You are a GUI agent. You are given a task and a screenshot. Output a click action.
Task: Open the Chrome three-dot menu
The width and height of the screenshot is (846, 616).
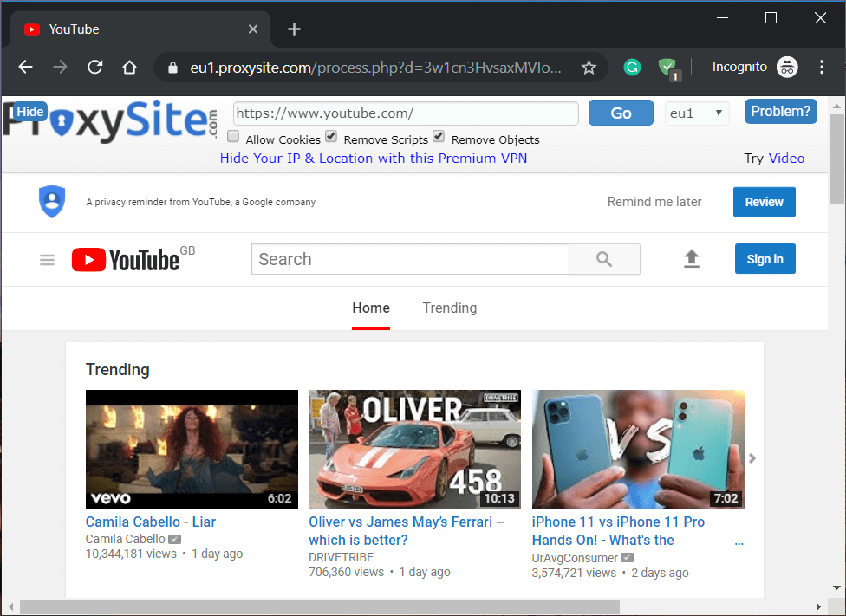(821, 67)
